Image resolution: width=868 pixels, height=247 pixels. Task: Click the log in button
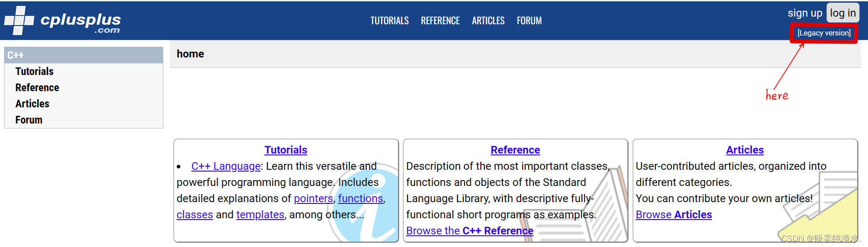[x=843, y=13]
